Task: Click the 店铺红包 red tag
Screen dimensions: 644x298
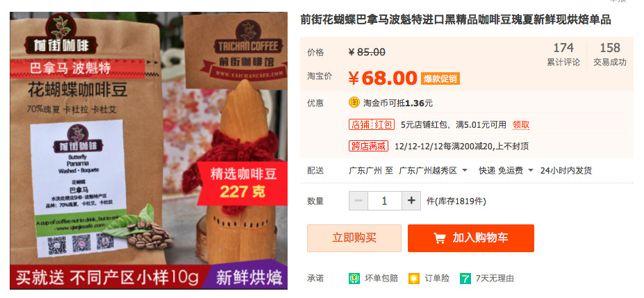Action: (372, 124)
